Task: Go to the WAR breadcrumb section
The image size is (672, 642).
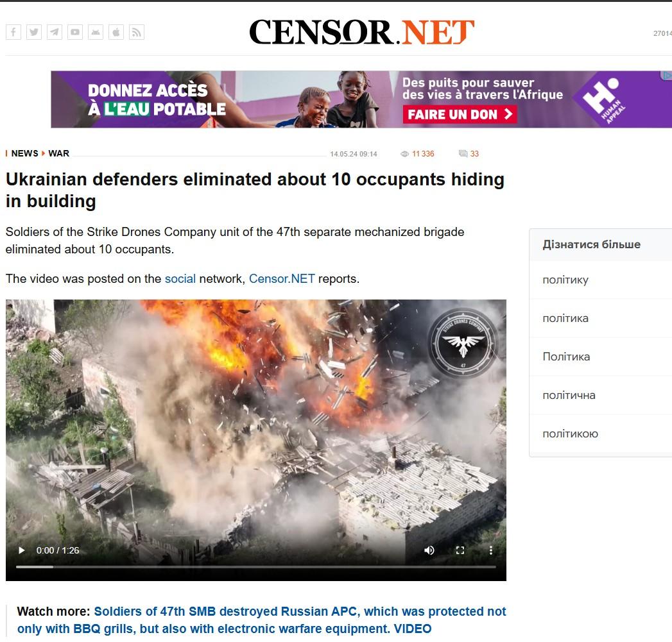Action: click(x=58, y=153)
